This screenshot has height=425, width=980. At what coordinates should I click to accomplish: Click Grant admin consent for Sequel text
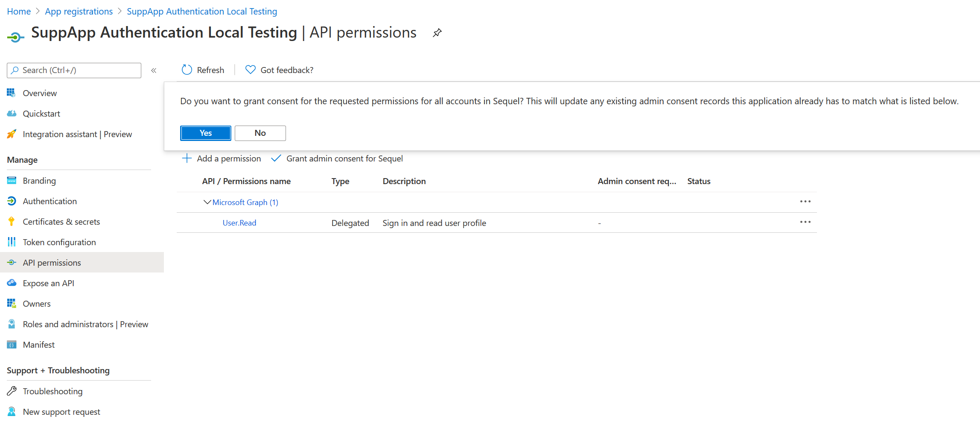344,158
